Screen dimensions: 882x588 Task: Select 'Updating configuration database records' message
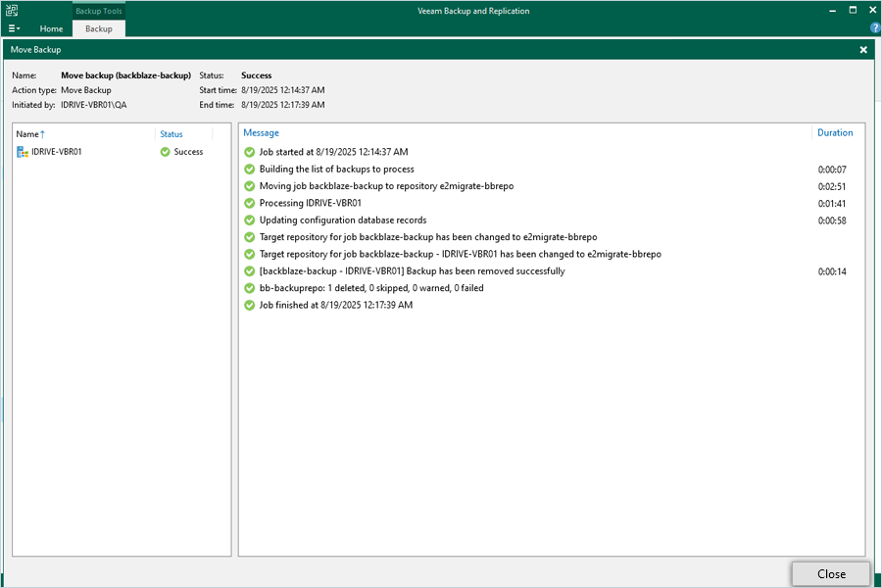point(343,220)
